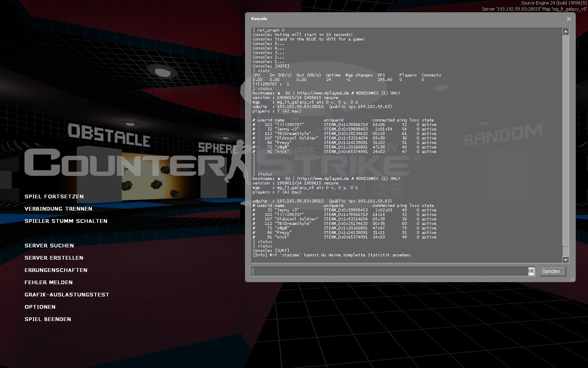Click first-list "Preyy" row connected 31:02

(x=344, y=143)
